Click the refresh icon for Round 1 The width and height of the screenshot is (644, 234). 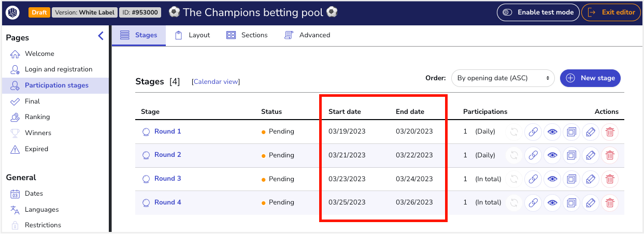tap(514, 132)
